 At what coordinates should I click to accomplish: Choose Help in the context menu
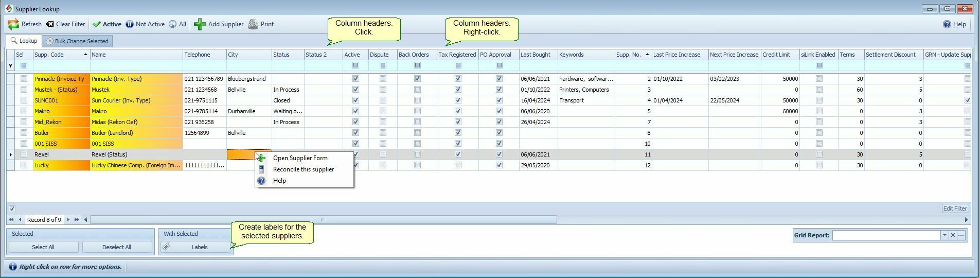point(304,181)
